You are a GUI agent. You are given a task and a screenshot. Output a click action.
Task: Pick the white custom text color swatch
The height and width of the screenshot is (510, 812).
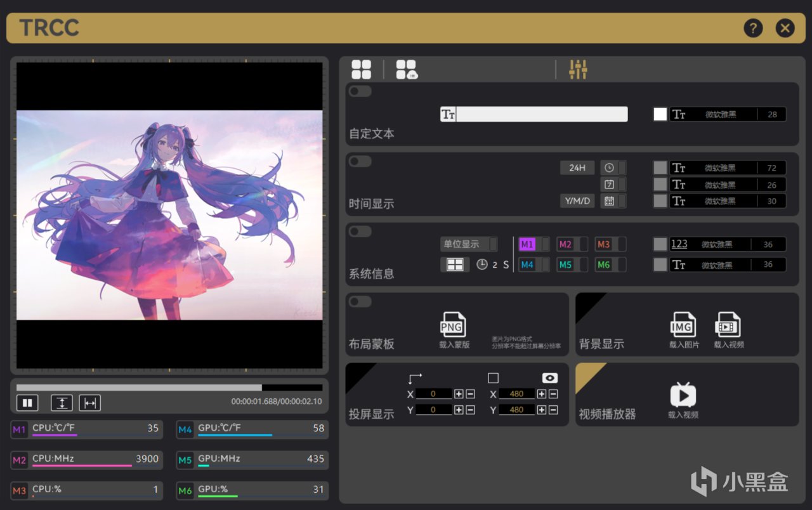coord(660,114)
